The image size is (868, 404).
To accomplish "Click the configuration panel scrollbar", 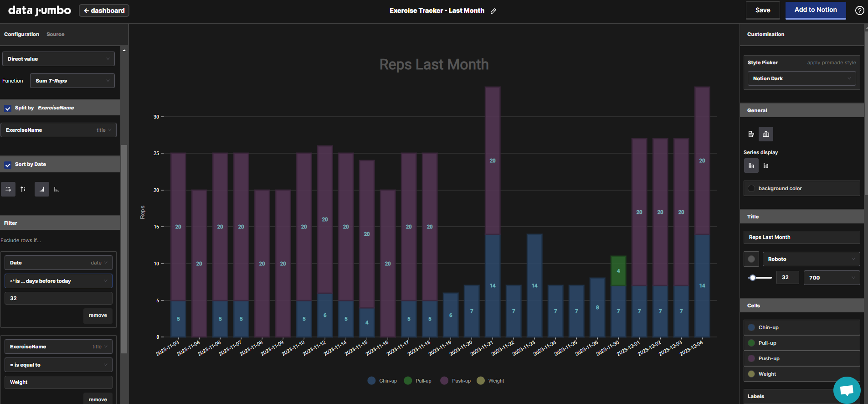I will tap(124, 249).
